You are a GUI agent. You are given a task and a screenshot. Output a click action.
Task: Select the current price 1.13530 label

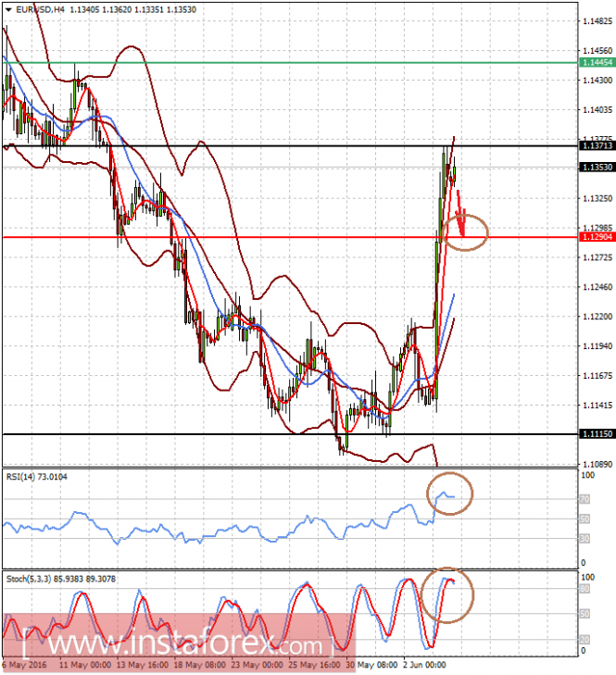pyautogui.click(x=597, y=167)
